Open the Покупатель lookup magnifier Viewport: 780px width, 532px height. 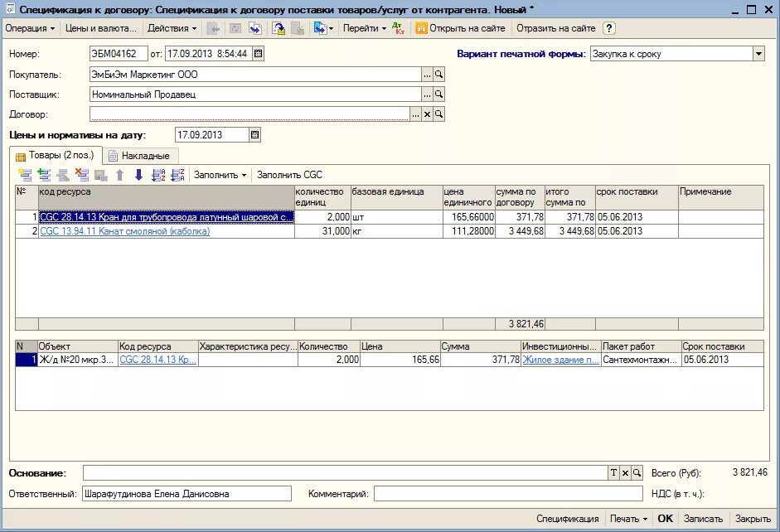pos(438,75)
